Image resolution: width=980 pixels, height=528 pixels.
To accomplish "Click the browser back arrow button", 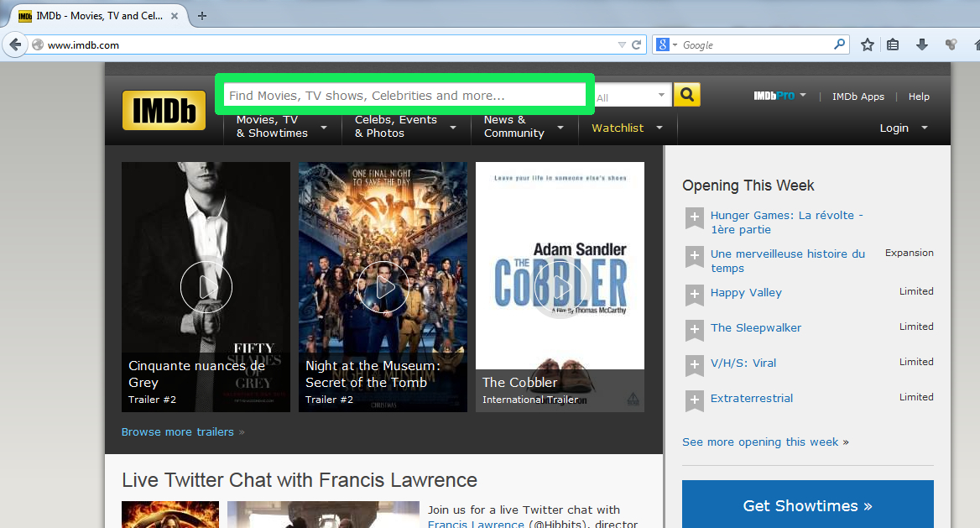I will click(x=15, y=44).
